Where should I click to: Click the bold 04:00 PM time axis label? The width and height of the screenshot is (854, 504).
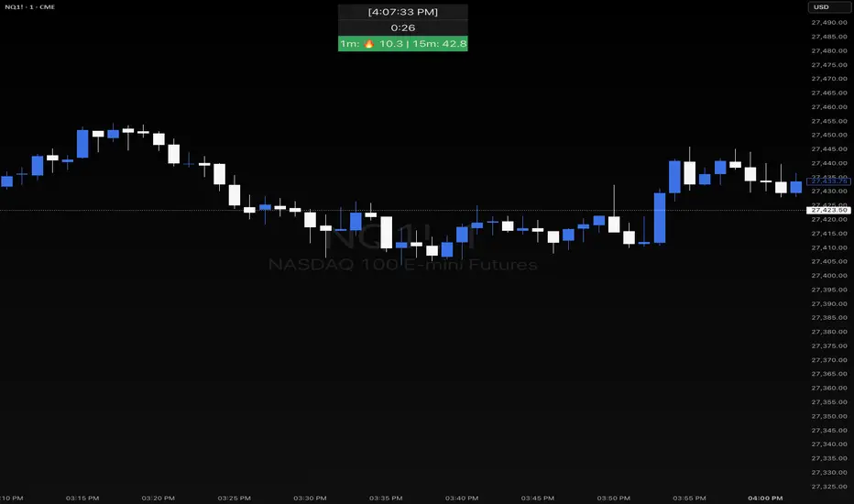pyautogui.click(x=765, y=498)
